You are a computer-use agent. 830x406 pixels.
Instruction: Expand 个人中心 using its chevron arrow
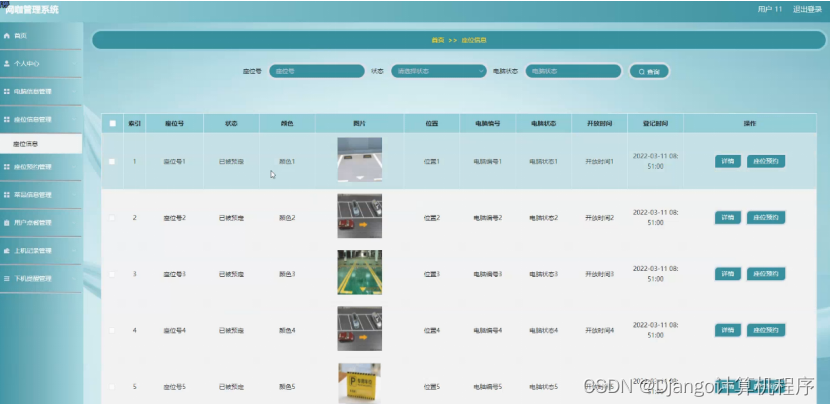point(74,64)
